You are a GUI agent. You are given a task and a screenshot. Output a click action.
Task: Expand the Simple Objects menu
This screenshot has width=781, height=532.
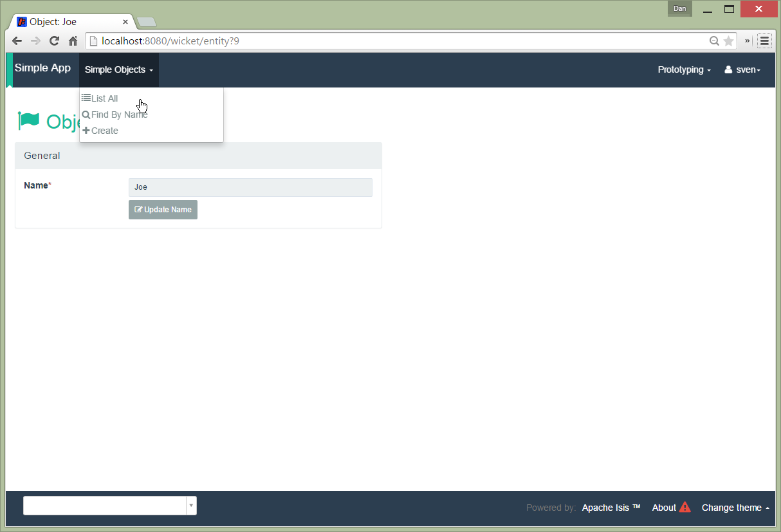118,69
